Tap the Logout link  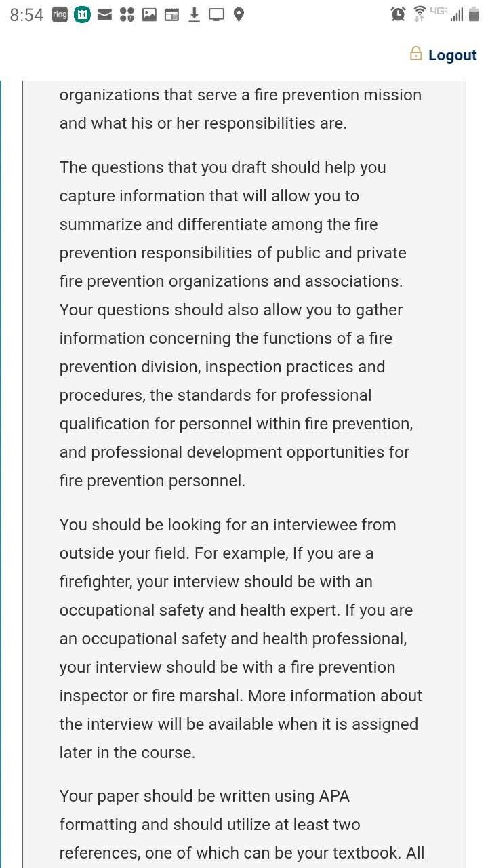pyautogui.click(x=452, y=55)
